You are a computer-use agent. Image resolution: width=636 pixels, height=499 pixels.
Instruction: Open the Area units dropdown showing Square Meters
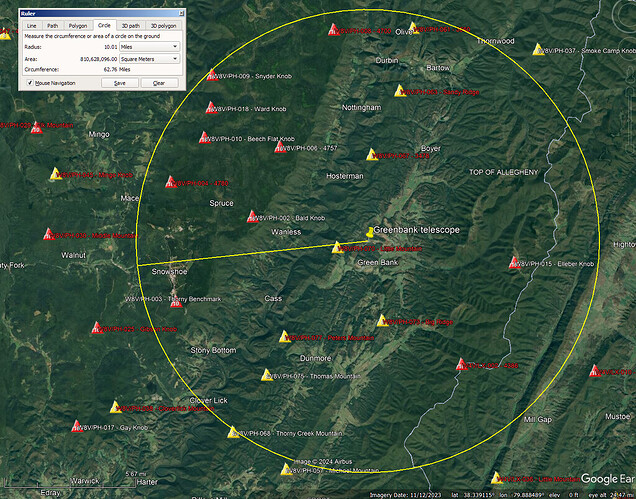149,59
